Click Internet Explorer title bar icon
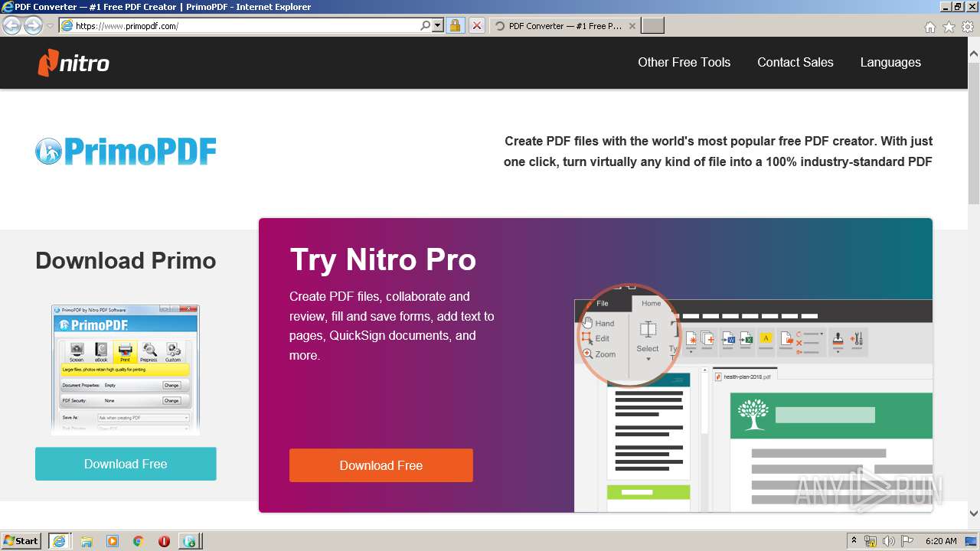 [8, 7]
